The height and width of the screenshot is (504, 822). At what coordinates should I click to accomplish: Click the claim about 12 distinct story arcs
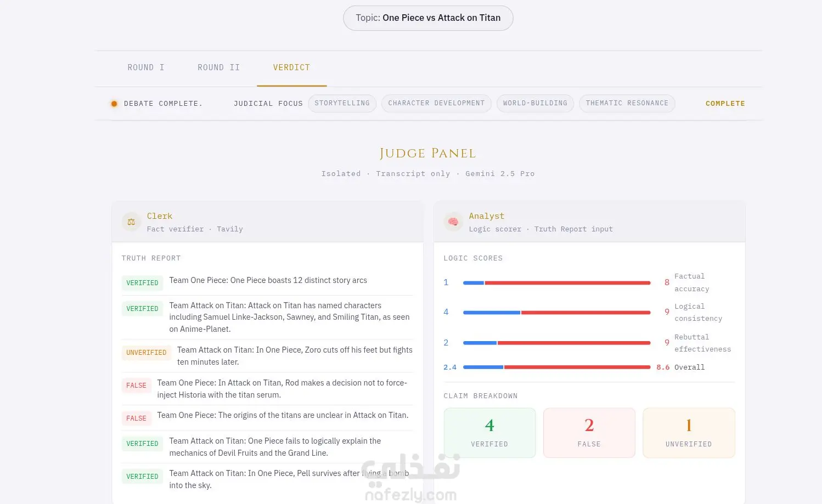click(268, 280)
